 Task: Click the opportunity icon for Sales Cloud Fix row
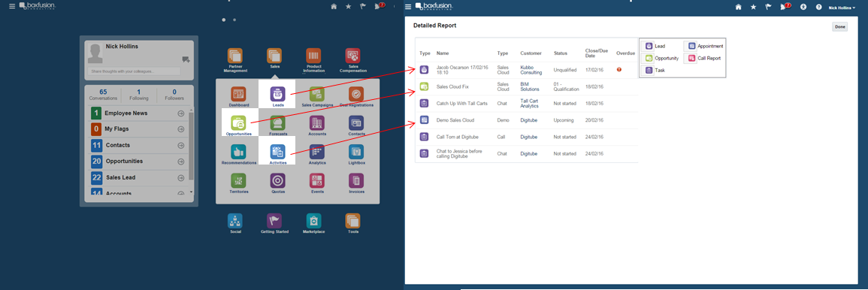click(x=424, y=86)
